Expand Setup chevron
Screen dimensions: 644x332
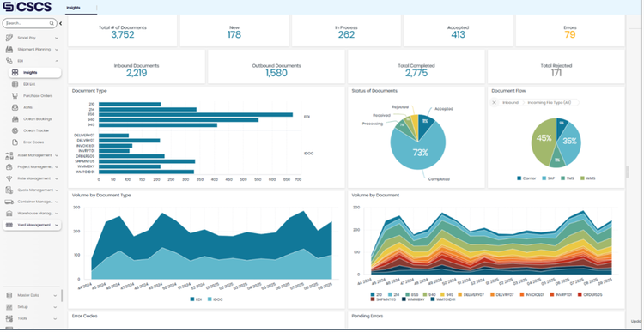point(55,307)
